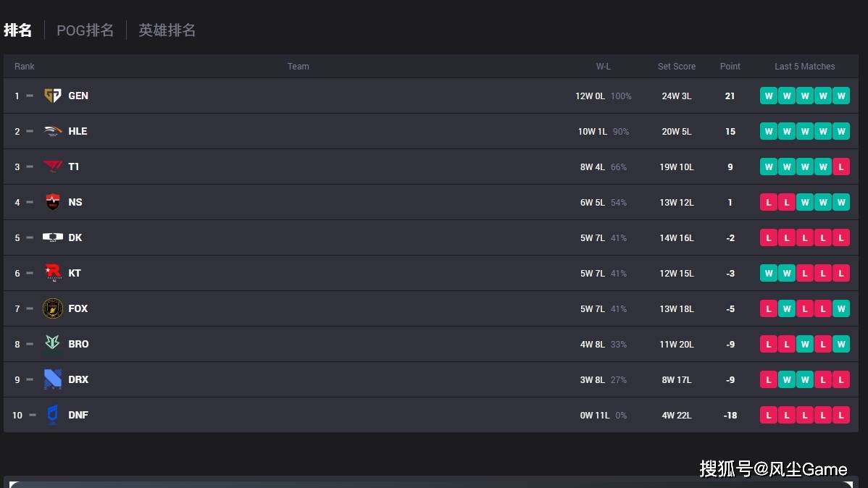Viewport: 868px width, 488px height.
Task: Click GEN's rank change indicator dash
Action: pos(30,96)
